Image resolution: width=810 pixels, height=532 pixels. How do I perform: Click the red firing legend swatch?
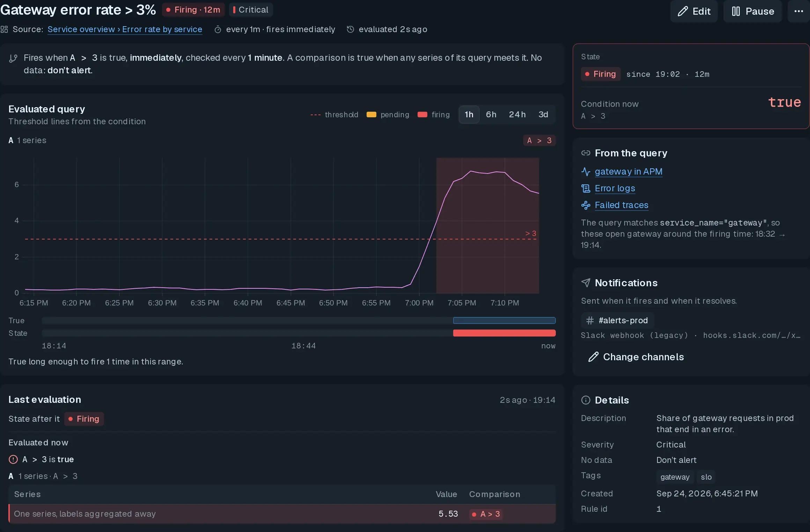[422, 114]
